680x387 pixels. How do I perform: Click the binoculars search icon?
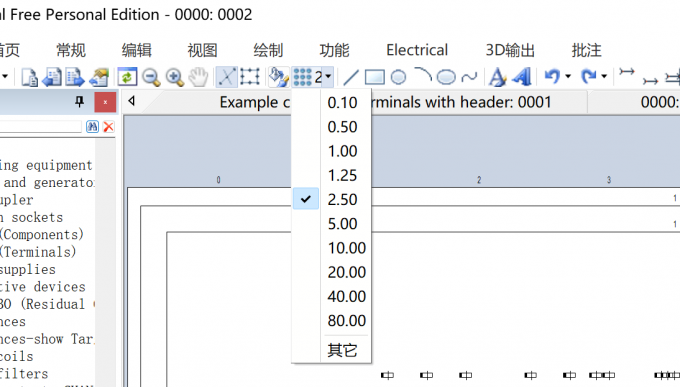[92, 127]
